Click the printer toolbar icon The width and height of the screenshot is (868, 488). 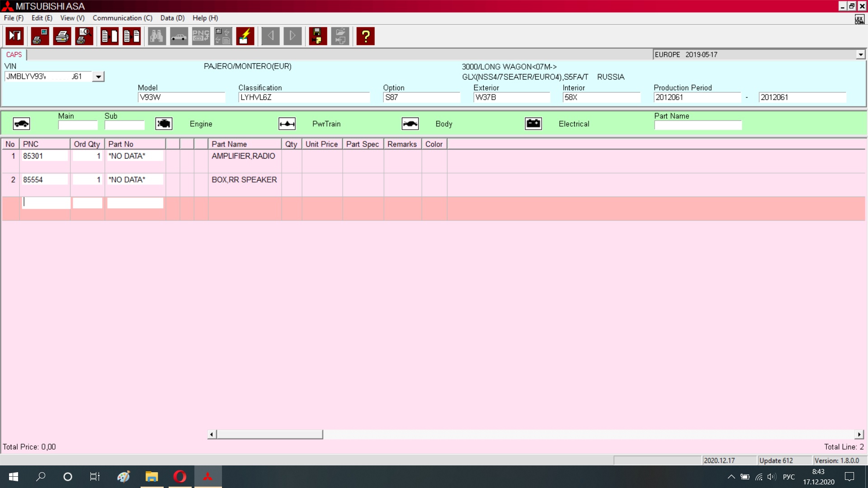click(62, 36)
